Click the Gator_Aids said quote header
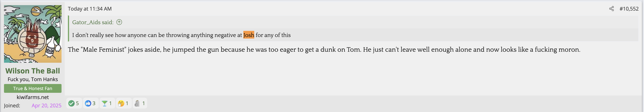Viewport: 644px width, 112px height. tap(93, 22)
